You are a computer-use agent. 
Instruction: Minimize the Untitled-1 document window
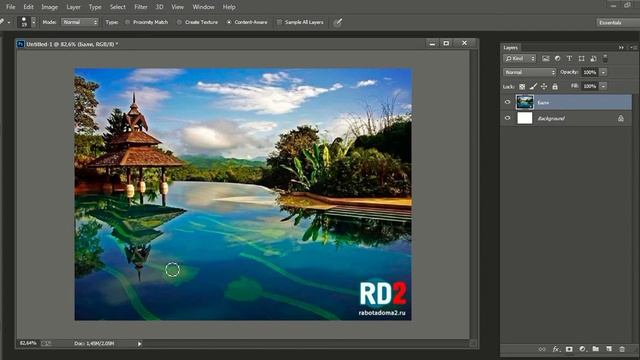pos(432,43)
